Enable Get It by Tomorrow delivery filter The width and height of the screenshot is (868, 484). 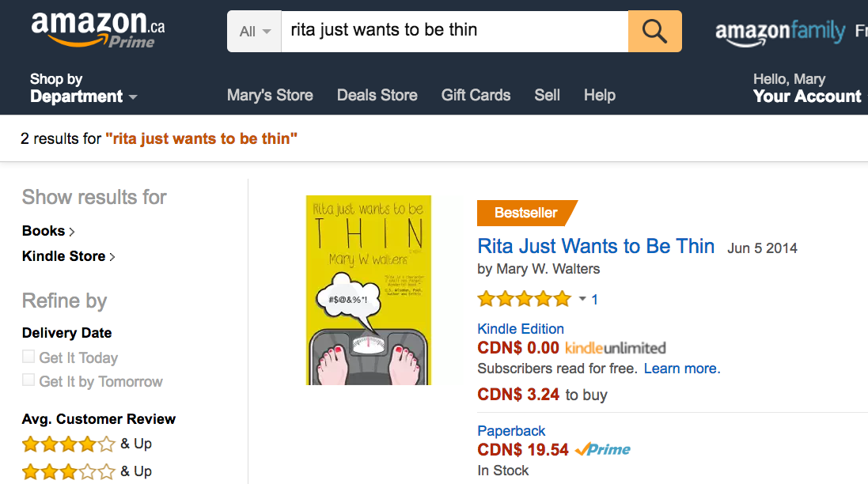(x=28, y=380)
